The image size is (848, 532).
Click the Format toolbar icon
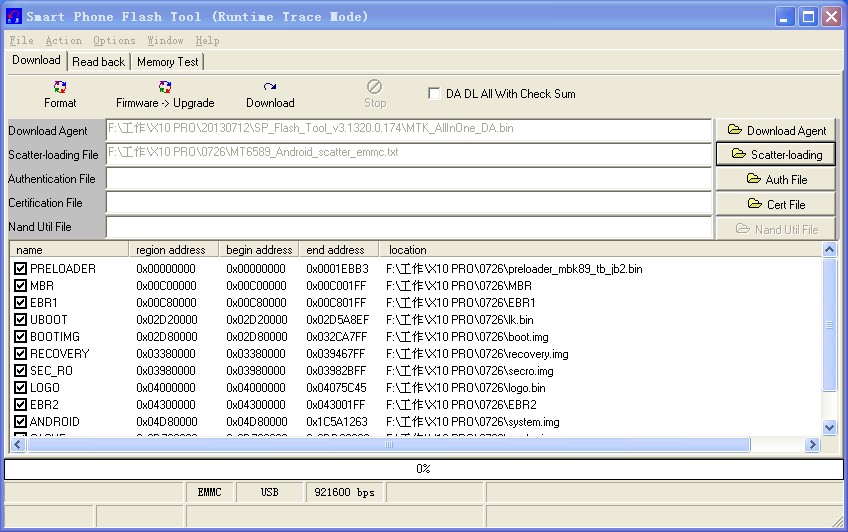click(x=60, y=94)
